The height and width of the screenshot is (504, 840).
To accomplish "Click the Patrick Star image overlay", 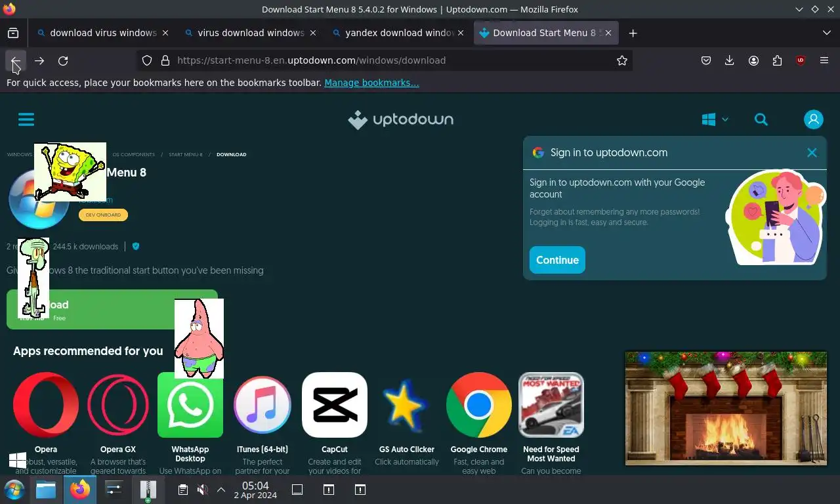I will (199, 339).
